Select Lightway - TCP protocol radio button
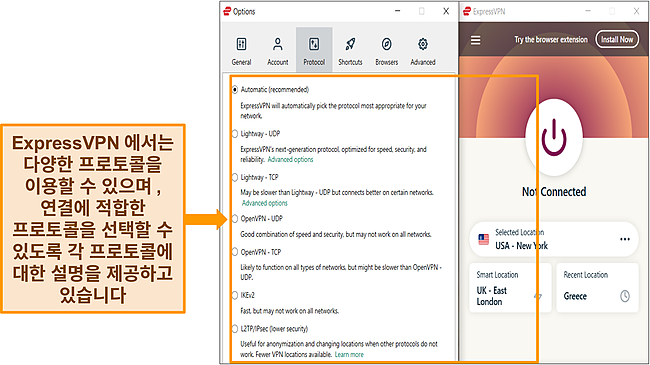650x365 pixels. (x=235, y=177)
